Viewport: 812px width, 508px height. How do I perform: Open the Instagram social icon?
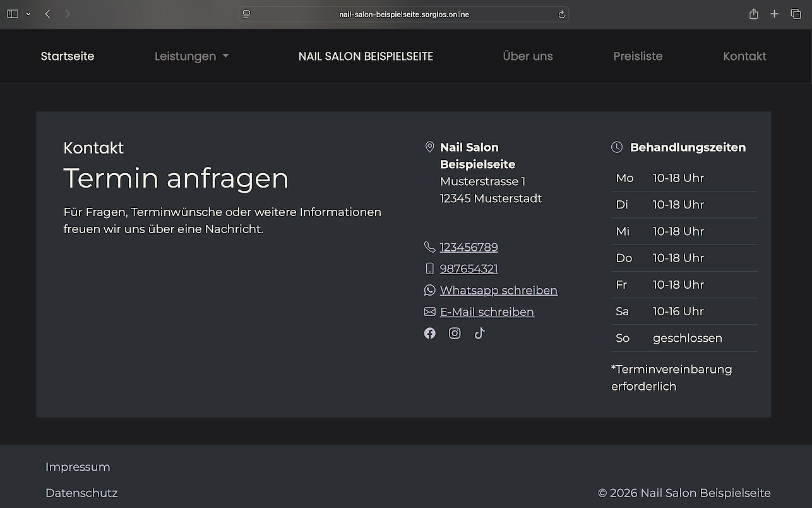[455, 333]
